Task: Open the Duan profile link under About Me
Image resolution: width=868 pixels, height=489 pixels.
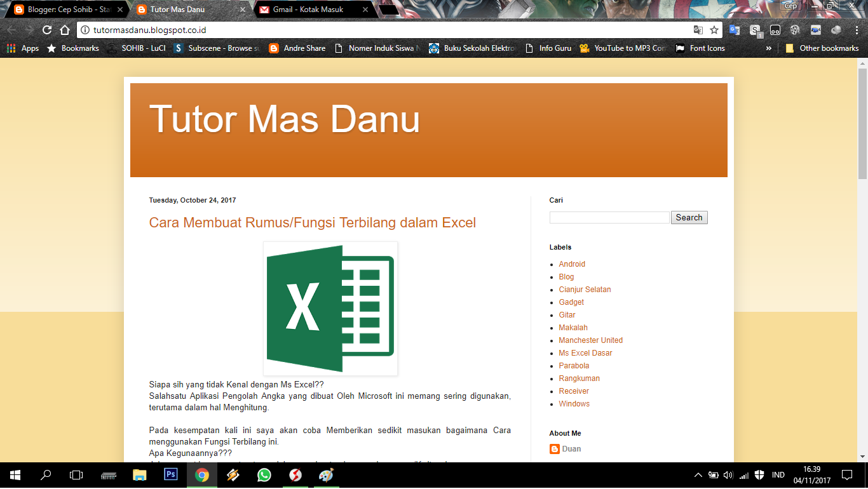Action: [x=571, y=449]
